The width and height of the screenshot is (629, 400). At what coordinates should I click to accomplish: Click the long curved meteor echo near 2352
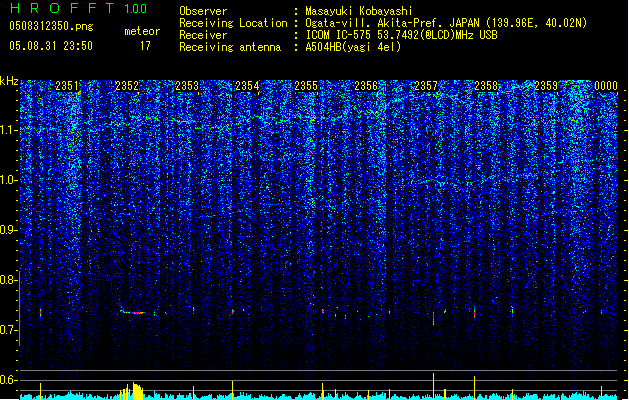(x=132, y=311)
